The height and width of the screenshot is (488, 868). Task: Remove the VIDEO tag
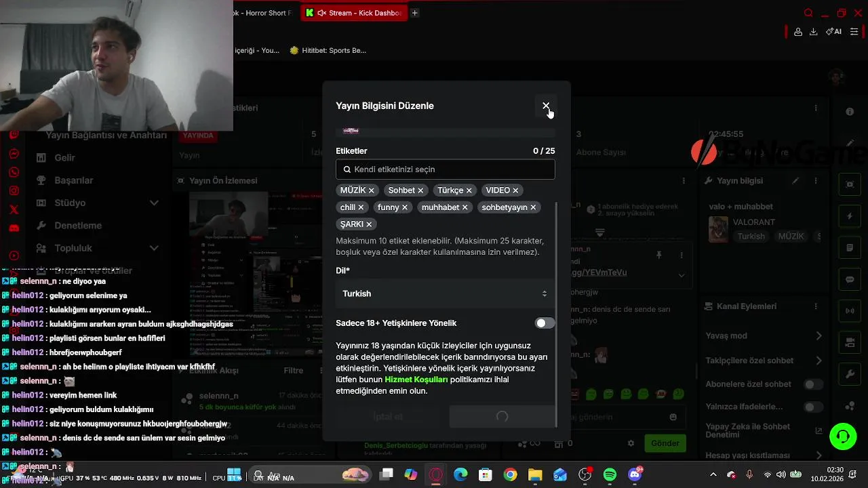pyautogui.click(x=515, y=190)
